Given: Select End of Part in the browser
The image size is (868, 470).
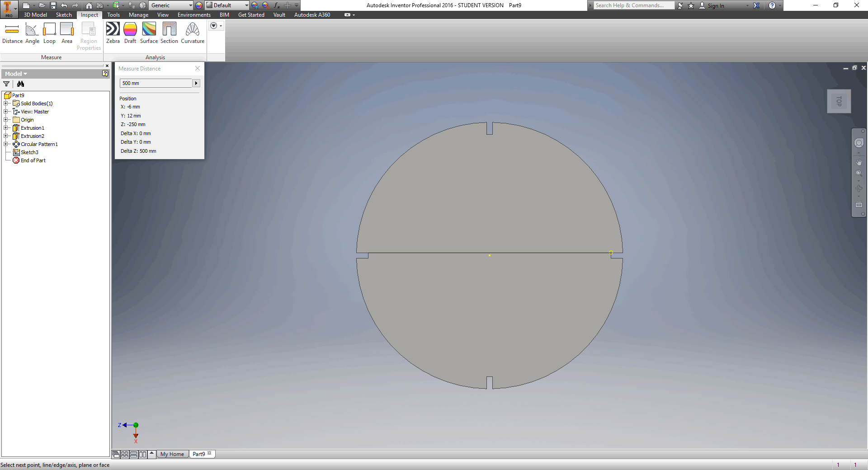Looking at the screenshot, I should coord(33,160).
